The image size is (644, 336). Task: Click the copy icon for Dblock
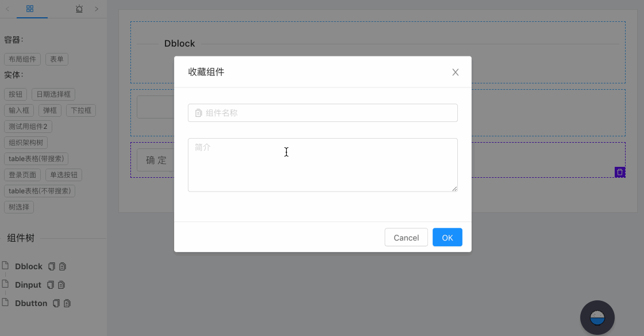pos(51,266)
